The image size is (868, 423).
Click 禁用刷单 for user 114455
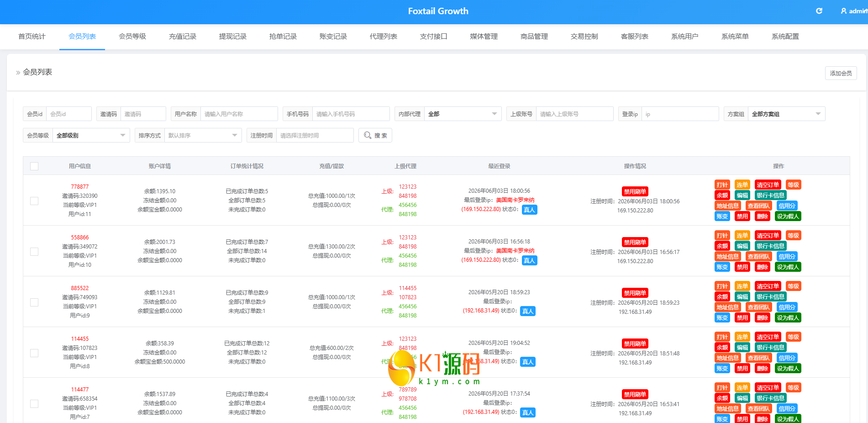point(635,344)
